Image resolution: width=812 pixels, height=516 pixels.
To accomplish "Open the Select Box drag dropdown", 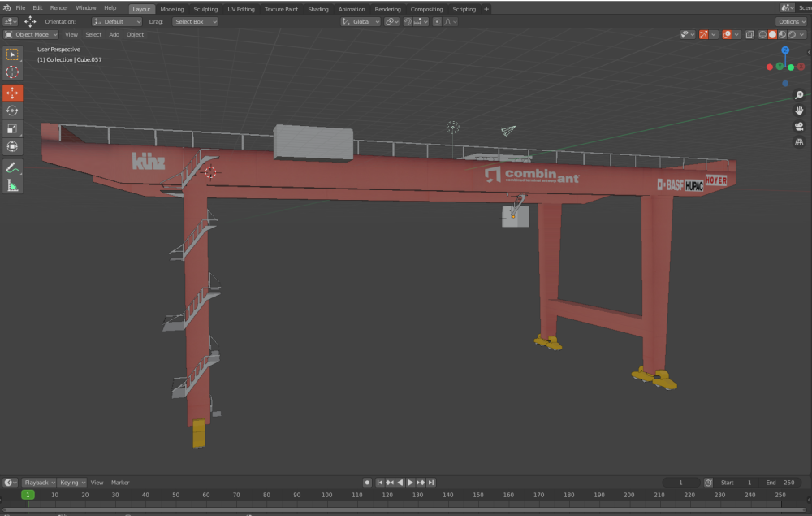I will pos(195,21).
